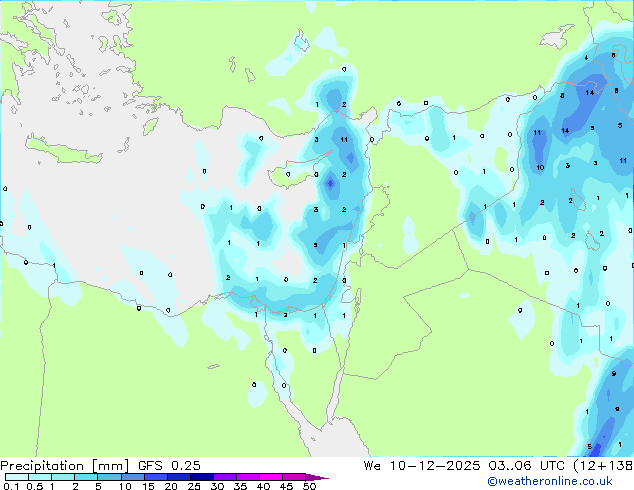
Task: Choose the 20–25 mm legend color swatch
Action: [178, 477]
